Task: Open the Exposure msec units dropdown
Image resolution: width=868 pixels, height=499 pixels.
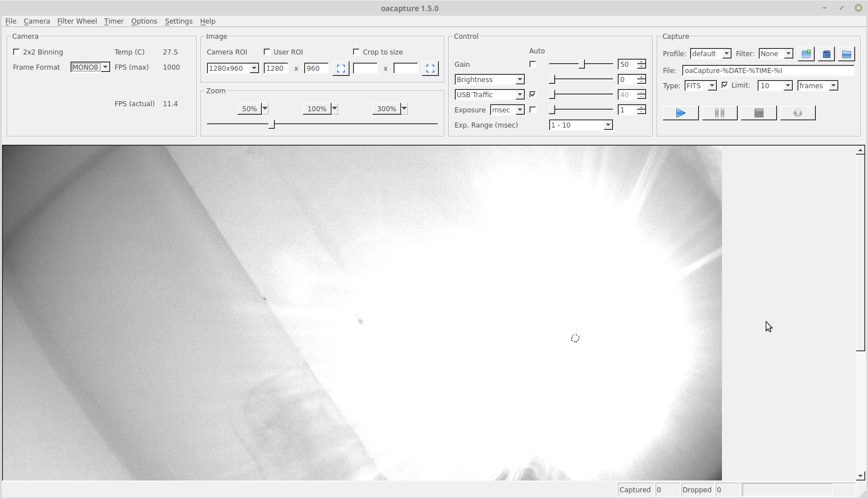Action: click(507, 110)
